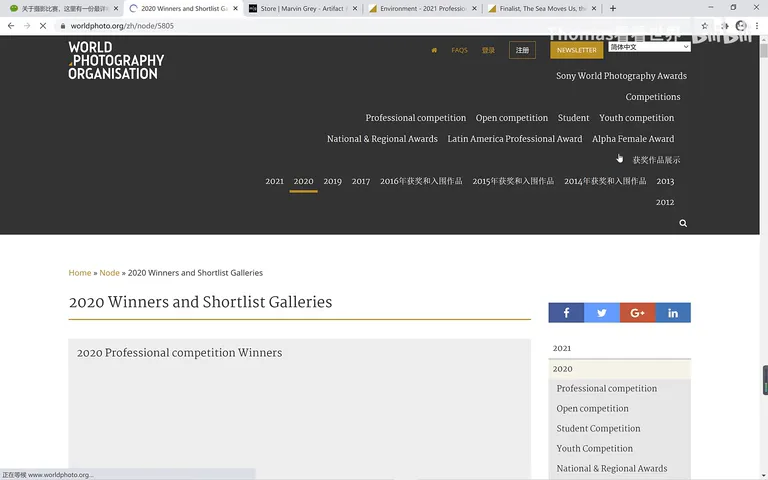Open 2015年获奖和入围作品 gallery link
This screenshot has height=480, width=768.
pos(513,181)
